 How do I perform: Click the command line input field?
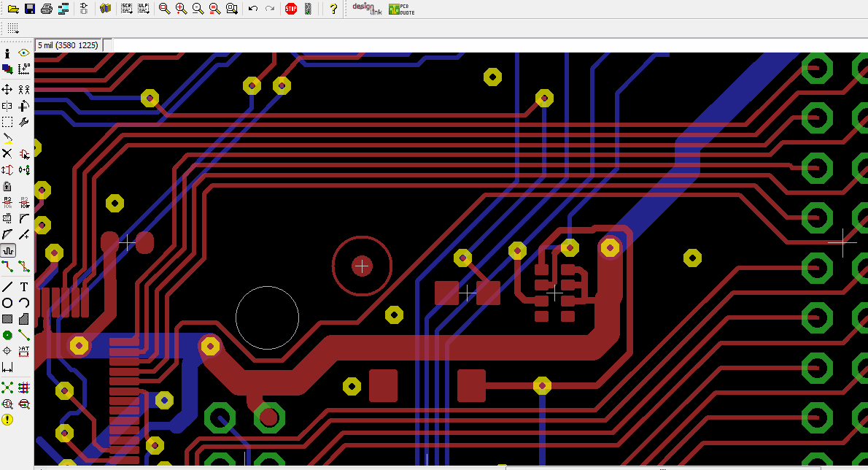point(490,45)
